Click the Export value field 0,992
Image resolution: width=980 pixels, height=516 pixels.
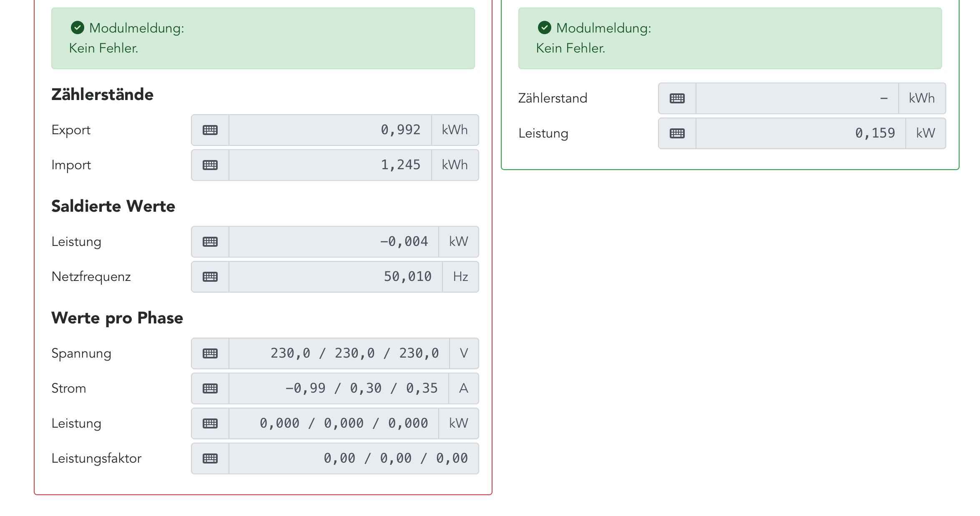pos(330,130)
